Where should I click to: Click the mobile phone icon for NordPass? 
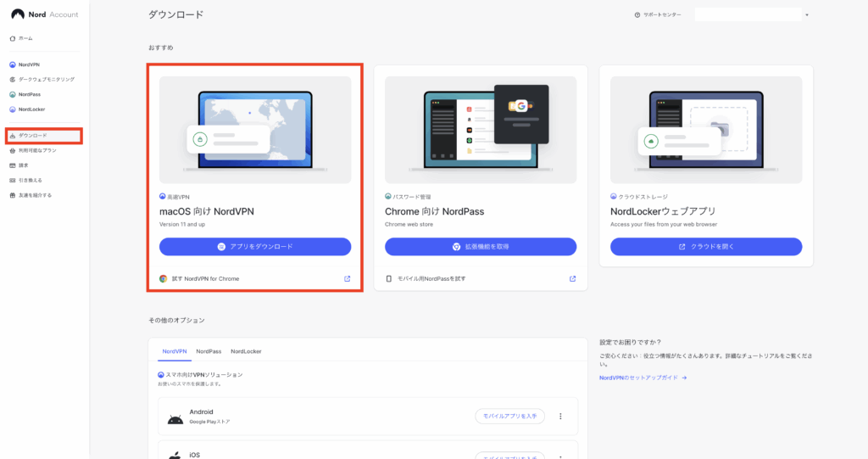(388, 279)
